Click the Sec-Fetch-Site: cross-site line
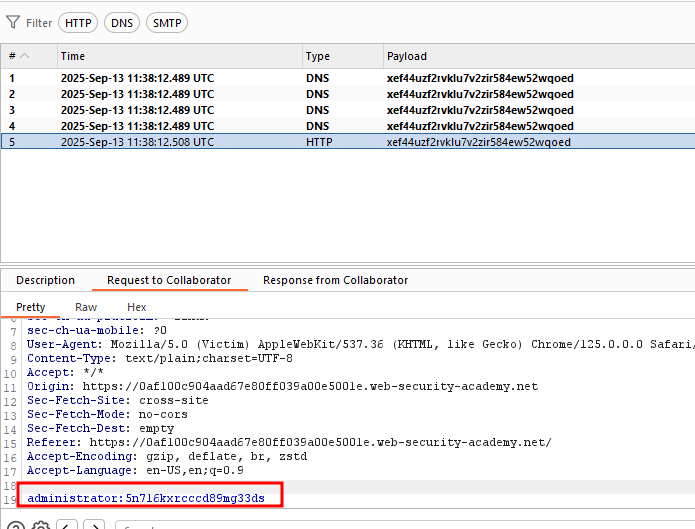This screenshot has height=529, width=695. coord(117,400)
